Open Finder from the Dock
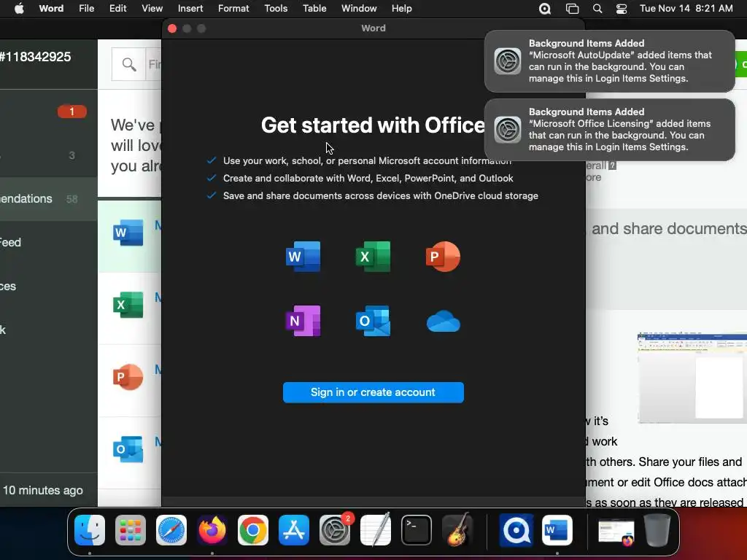The width and height of the screenshot is (747, 560). coord(90,530)
